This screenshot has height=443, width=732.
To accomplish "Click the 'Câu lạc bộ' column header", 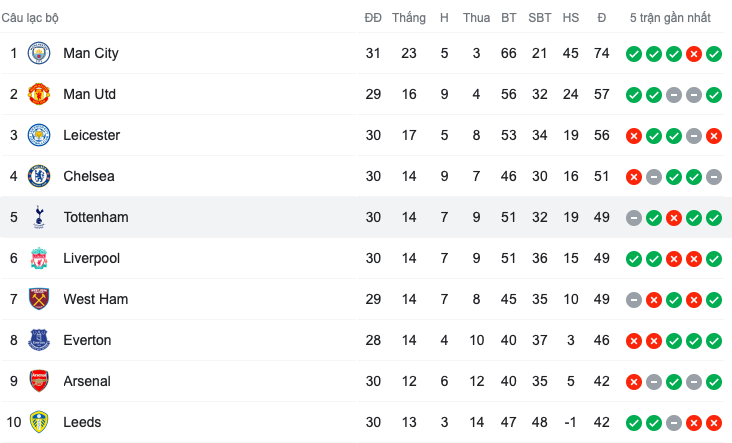I will pyautogui.click(x=30, y=17).
